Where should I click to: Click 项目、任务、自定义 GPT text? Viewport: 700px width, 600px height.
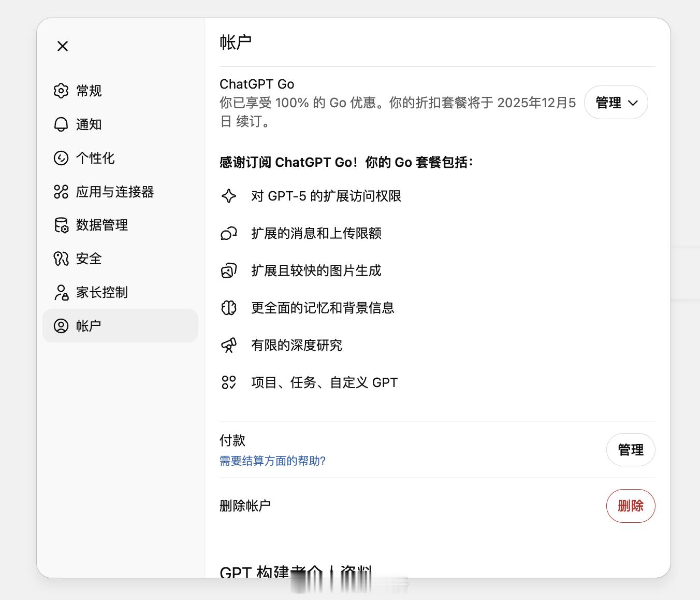[325, 382]
